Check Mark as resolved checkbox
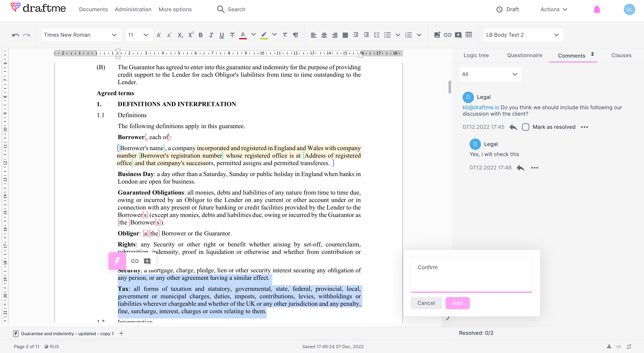 click(525, 127)
